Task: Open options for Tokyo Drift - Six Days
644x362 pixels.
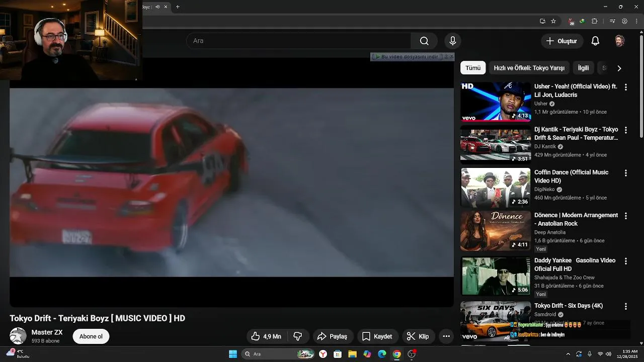Action: click(626, 306)
